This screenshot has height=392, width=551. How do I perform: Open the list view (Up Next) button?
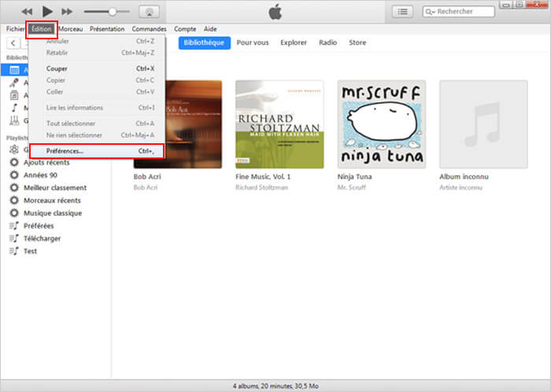click(x=402, y=12)
